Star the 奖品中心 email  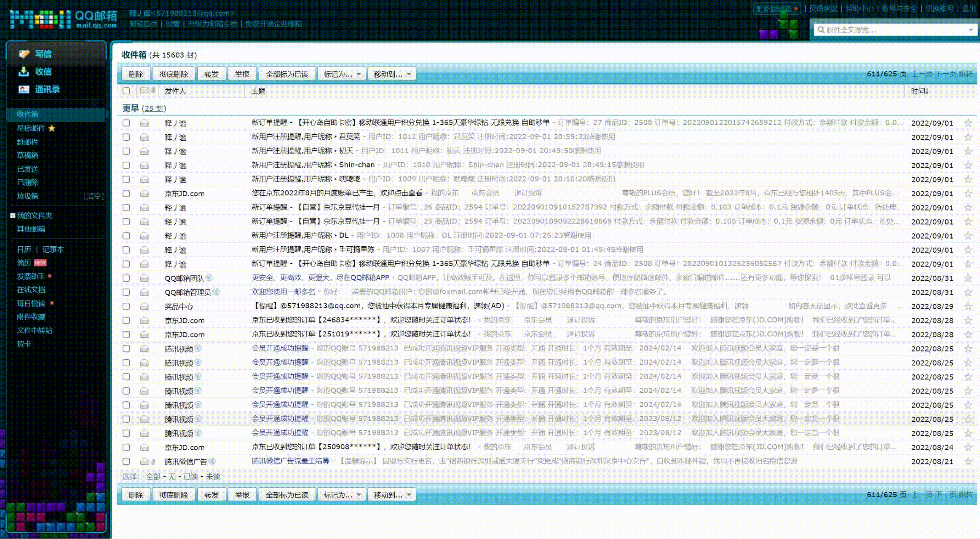click(968, 307)
